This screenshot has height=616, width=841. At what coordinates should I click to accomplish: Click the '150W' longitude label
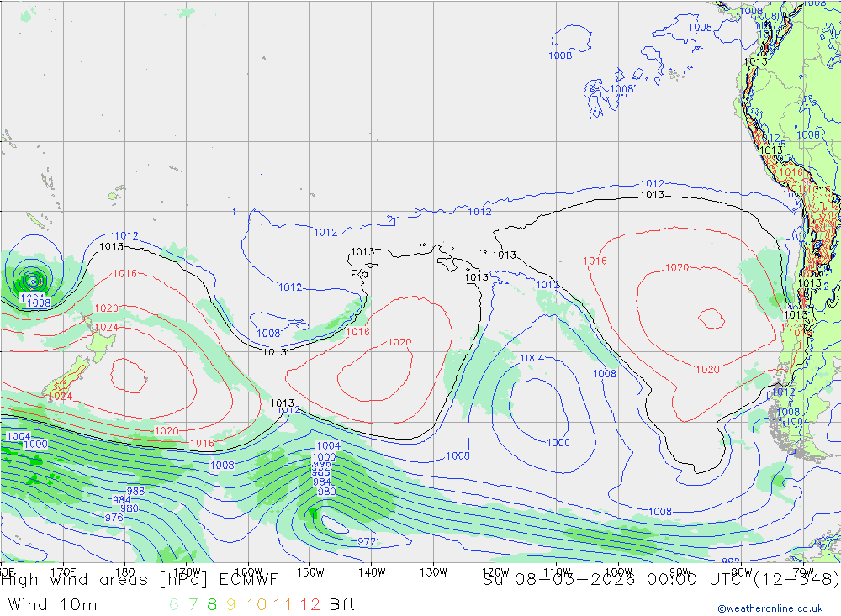click(x=310, y=572)
